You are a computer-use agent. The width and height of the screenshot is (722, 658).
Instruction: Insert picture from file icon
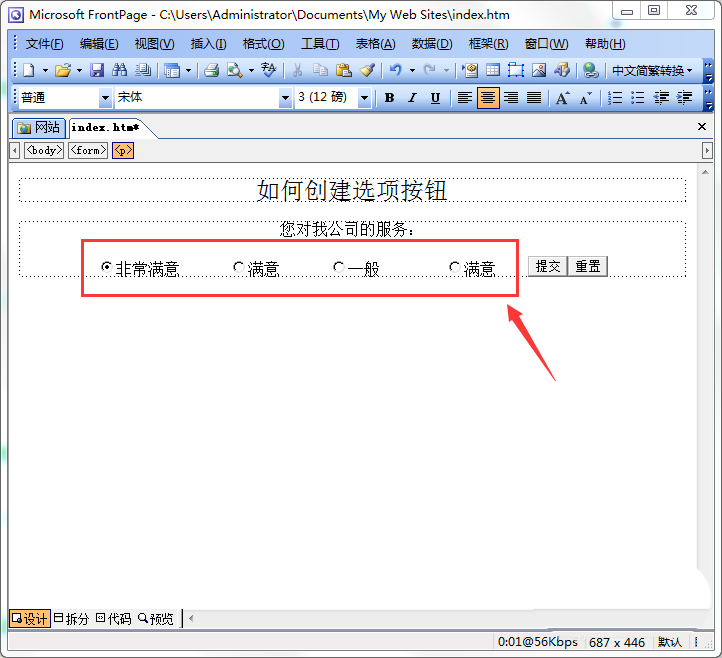[539, 70]
